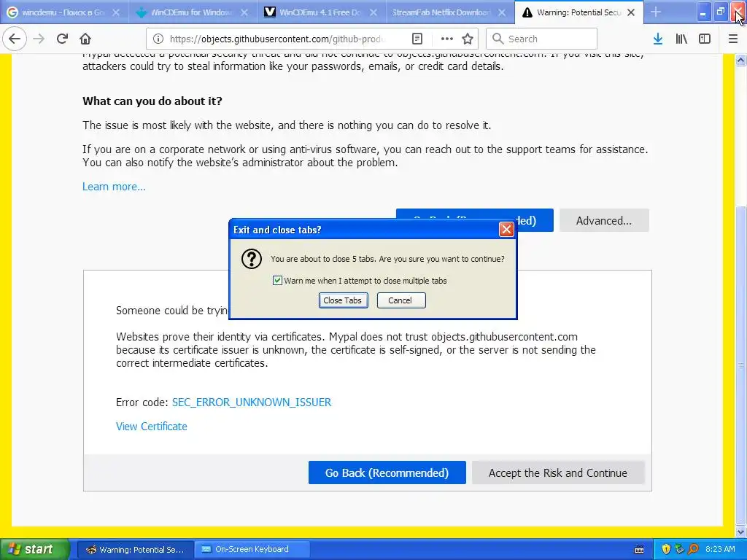Image resolution: width=747 pixels, height=560 pixels.
Task: Click Accept the Risk and Continue
Action: click(x=558, y=472)
